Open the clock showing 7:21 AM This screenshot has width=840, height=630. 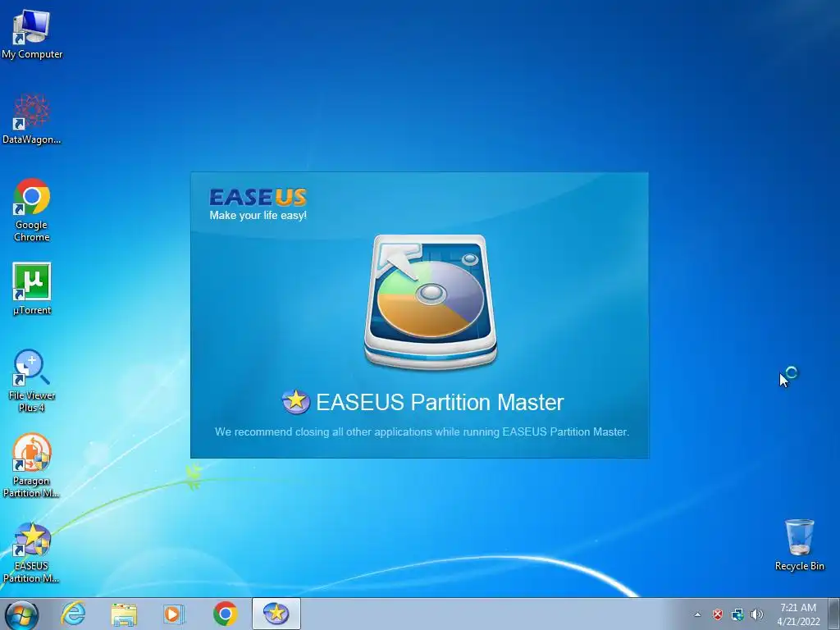[x=798, y=614]
